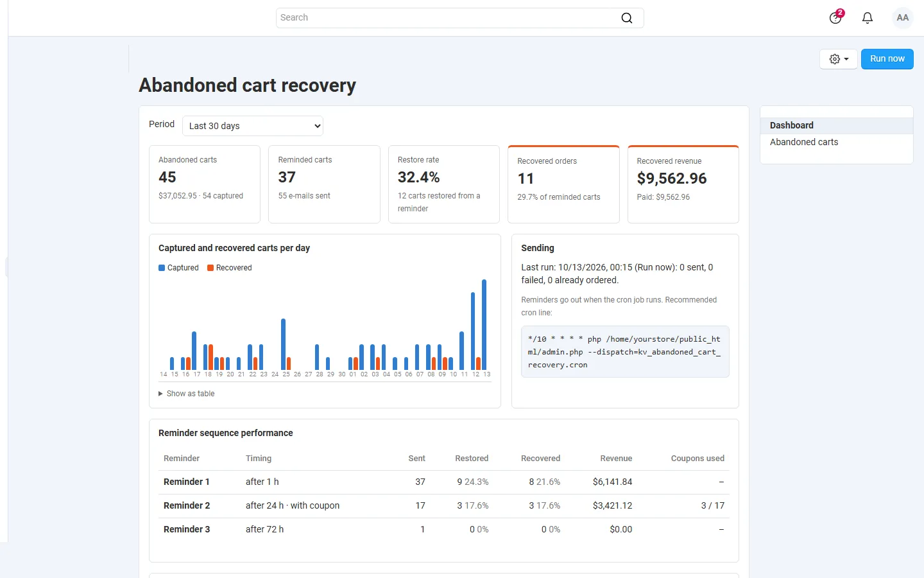
Task: Open the Period Last 30 days dropdown
Action: click(x=253, y=126)
